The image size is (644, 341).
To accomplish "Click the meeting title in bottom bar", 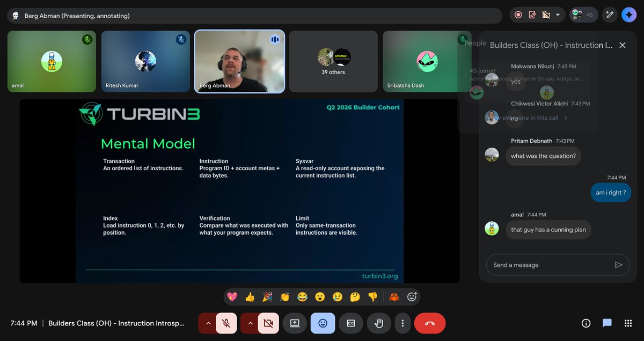I will click(116, 323).
